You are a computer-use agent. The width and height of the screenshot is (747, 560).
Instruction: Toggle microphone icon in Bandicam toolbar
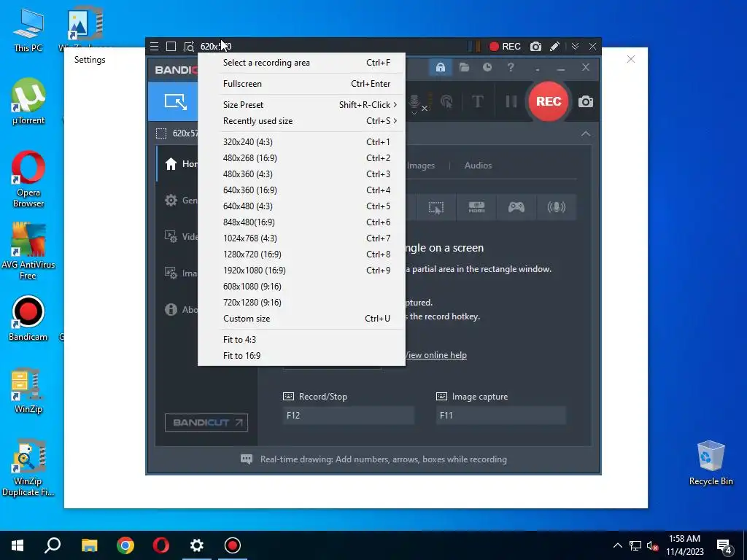pos(414,102)
